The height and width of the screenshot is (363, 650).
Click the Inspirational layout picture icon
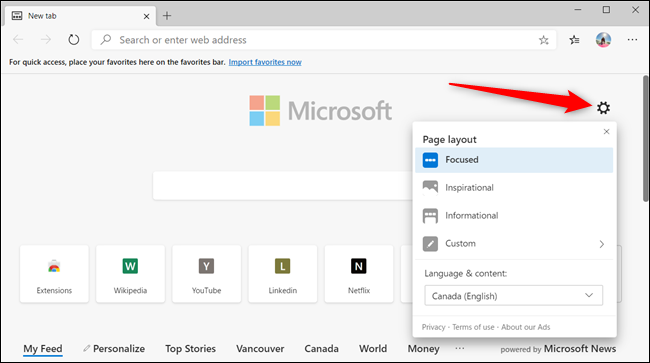tap(430, 188)
